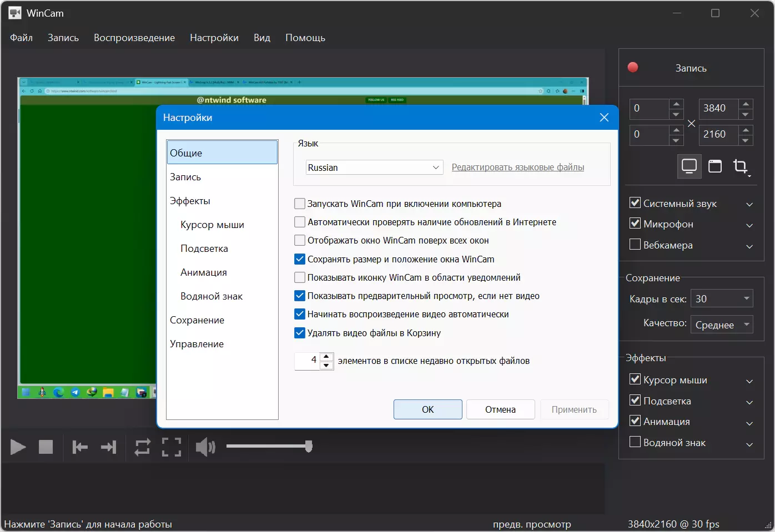Click the WinCam app icon in title bar
The height and width of the screenshot is (532, 775).
click(15, 13)
